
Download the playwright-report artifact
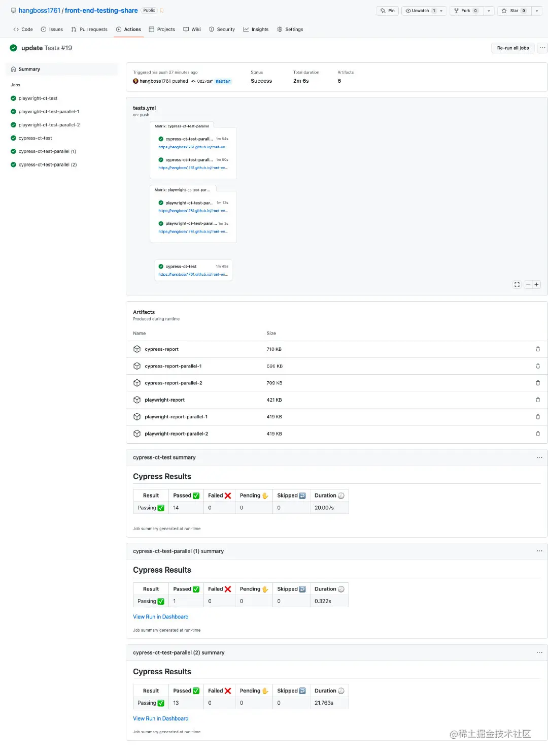pyautogui.click(x=164, y=400)
